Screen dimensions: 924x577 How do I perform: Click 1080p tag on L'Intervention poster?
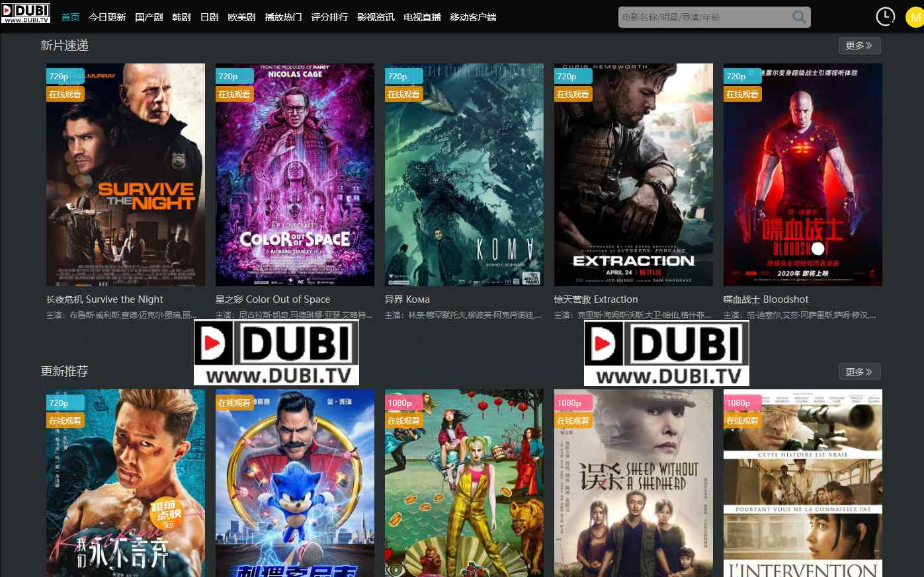tap(742, 403)
